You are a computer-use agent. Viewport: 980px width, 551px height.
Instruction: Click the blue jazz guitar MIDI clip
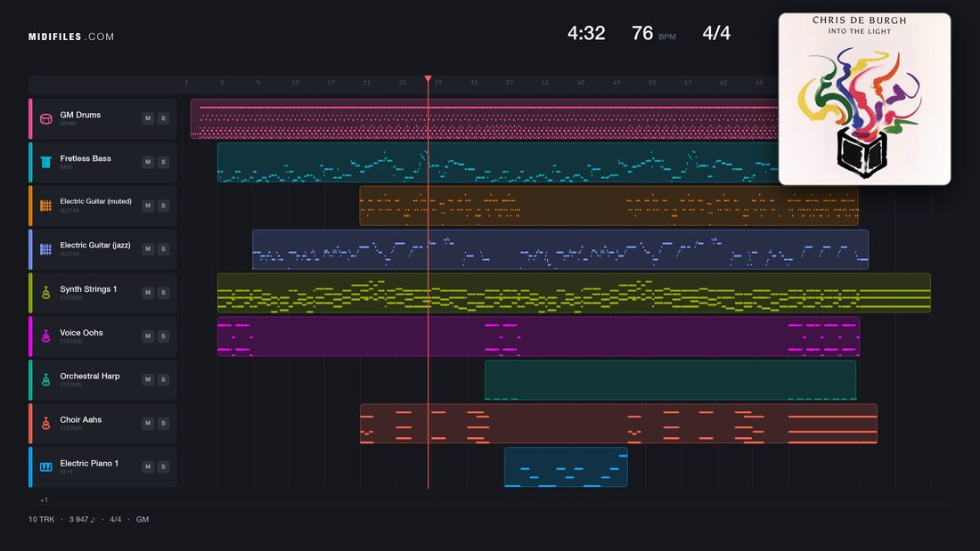coord(560,249)
